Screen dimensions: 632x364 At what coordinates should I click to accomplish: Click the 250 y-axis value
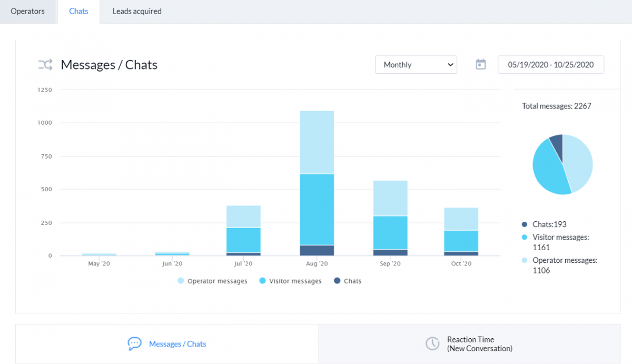click(47, 223)
